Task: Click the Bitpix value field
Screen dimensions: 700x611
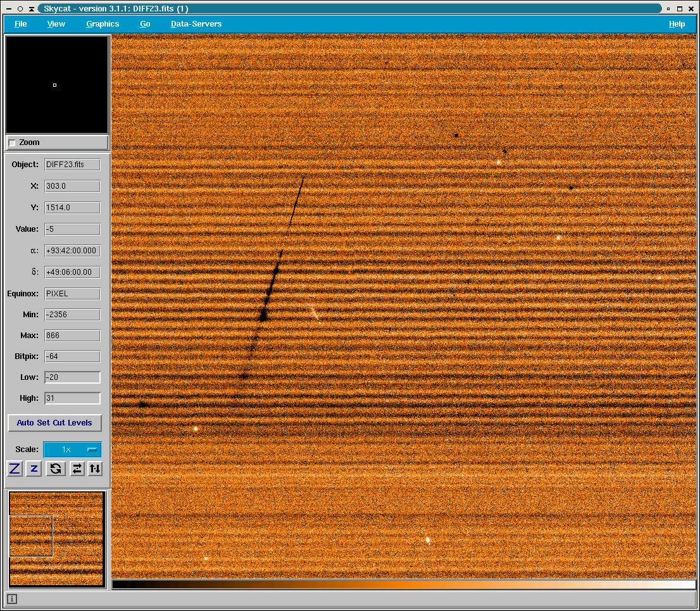Action: coord(72,356)
